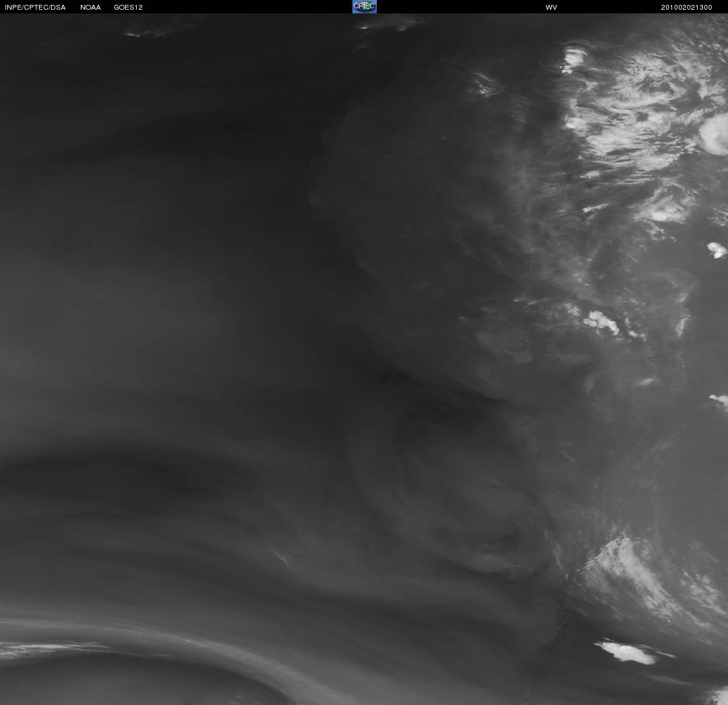Click the INPE/CPTEC/DSA header label

35,7
